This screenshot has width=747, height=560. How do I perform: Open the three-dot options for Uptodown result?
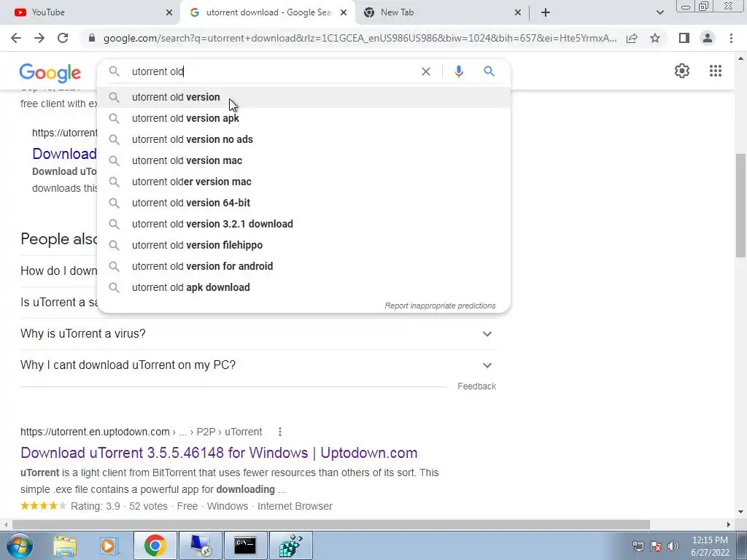click(x=279, y=432)
